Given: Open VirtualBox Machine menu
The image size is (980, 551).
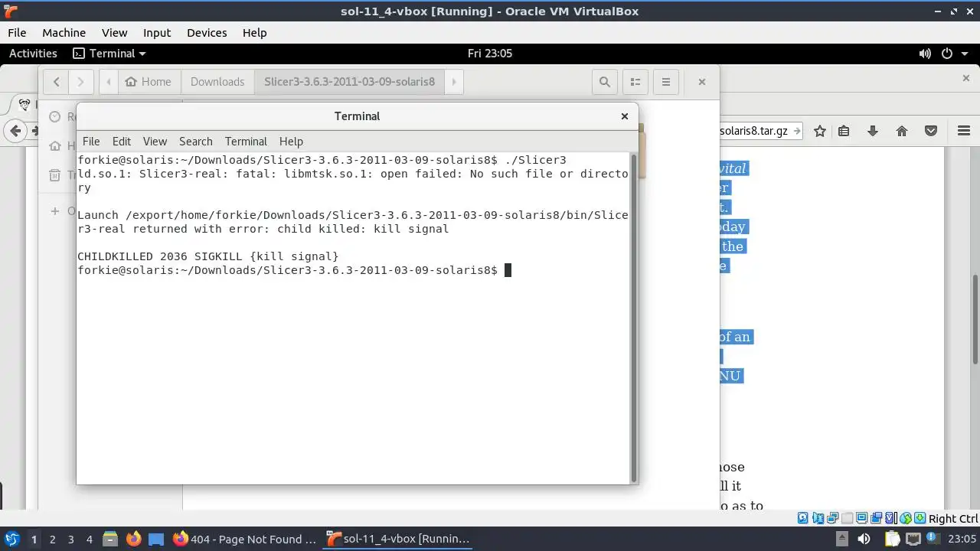Looking at the screenshot, I should [64, 33].
